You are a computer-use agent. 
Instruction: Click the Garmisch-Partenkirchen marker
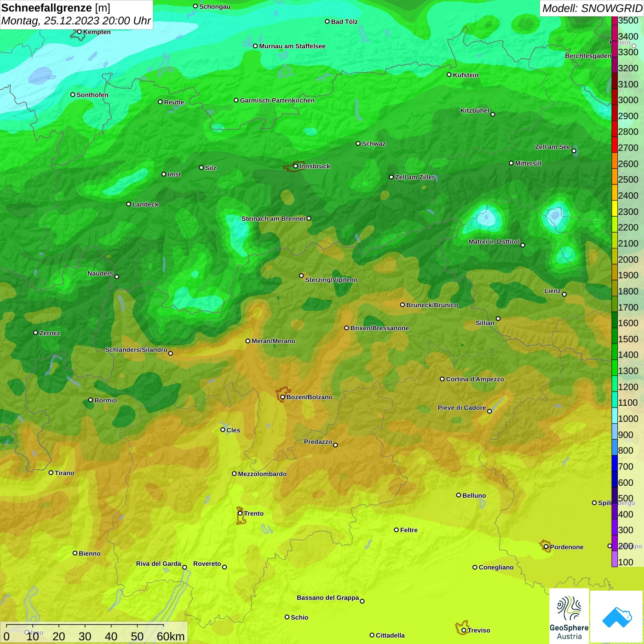coord(236,100)
